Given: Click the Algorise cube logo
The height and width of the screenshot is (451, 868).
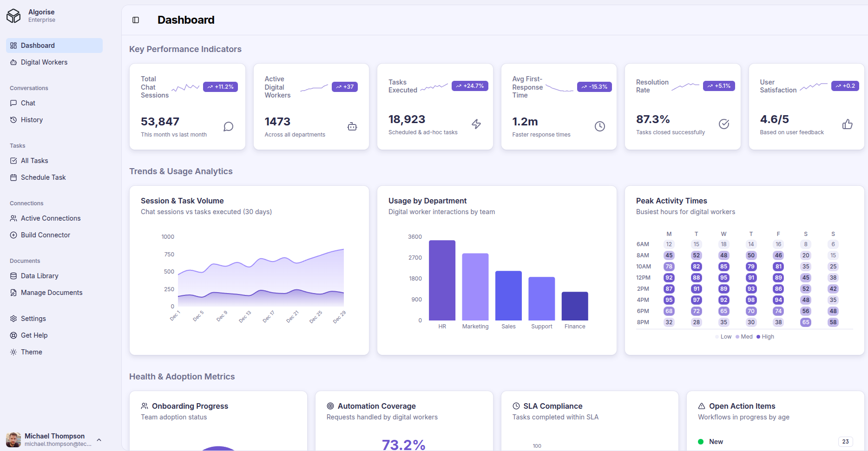Looking at the screenshot, I should (13, 16).
